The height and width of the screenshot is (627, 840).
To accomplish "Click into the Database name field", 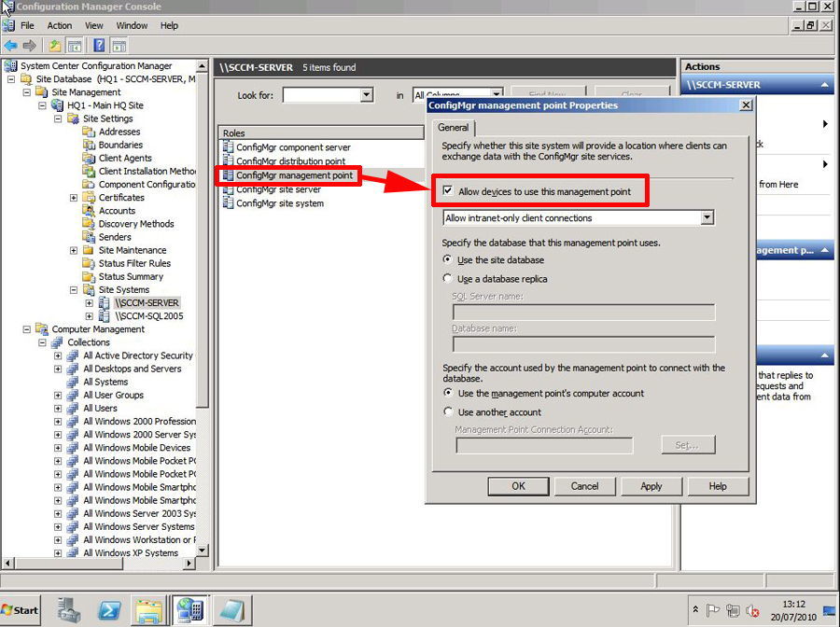I will coord(583,344).
